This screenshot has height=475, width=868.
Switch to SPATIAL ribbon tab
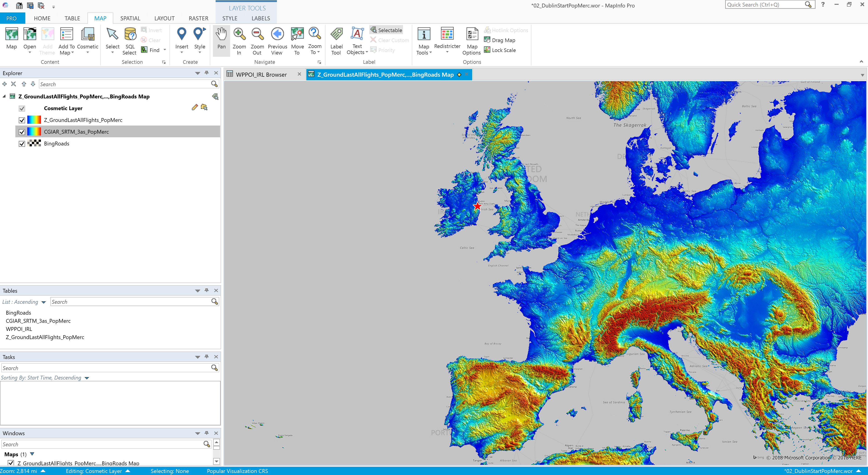pyautogui.click(x=130, y=18)
